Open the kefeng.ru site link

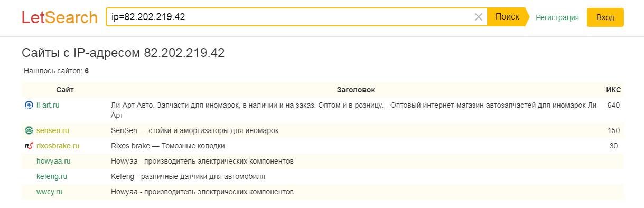coord(52,176)
